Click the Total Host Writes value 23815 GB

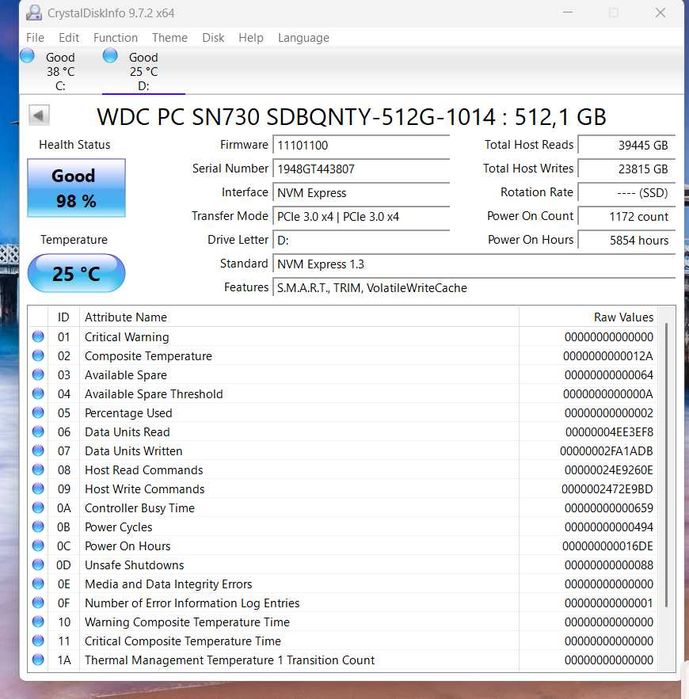coord(627,169)
